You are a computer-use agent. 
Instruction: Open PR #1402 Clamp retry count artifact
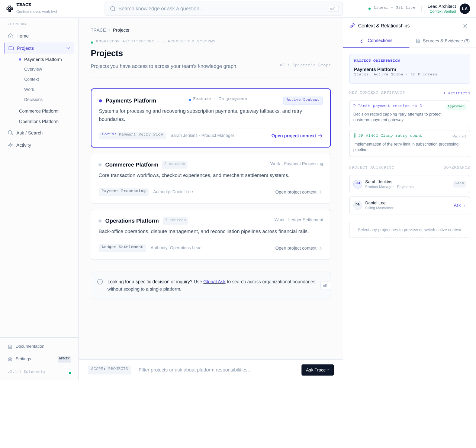click(x=409, y=143)
